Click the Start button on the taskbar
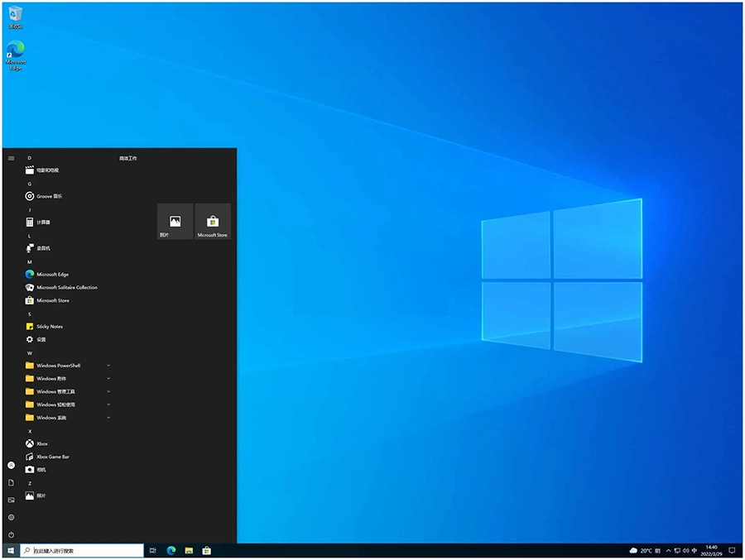The image size is (745, 560). [11, 551]
